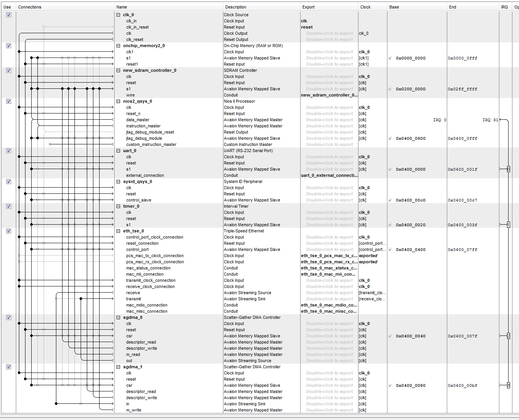
Task: Collapse the onchip_memory2_0 component
Action: point(118,46)
